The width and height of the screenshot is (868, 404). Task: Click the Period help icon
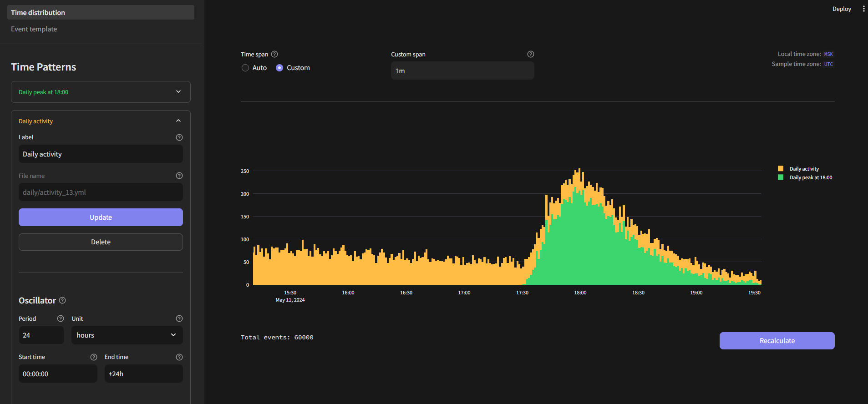[x=61, y=318]
